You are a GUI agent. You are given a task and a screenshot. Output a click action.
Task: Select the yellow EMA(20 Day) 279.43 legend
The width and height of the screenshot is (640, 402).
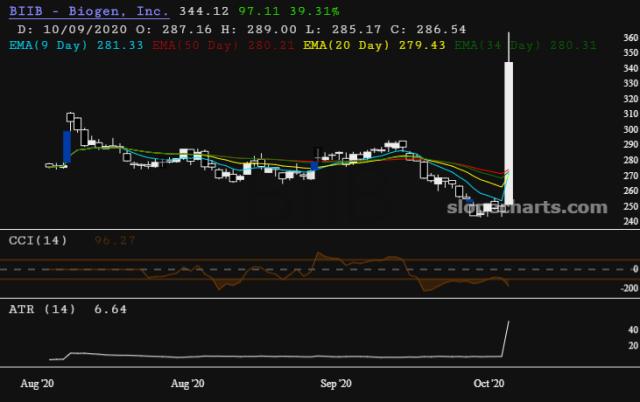(x=374, y=45)
